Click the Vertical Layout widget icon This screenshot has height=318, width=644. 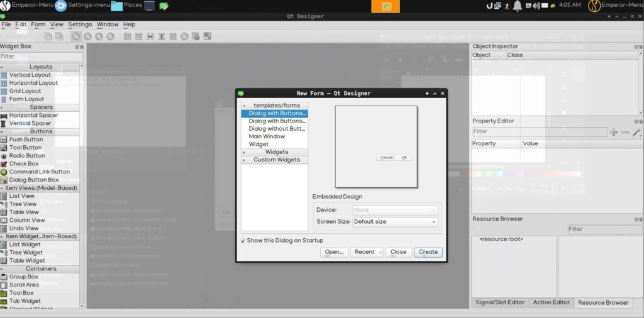[4, 75]
